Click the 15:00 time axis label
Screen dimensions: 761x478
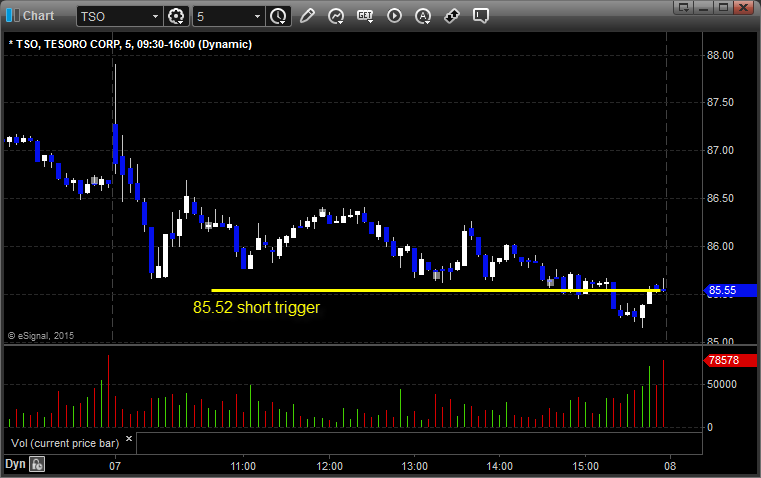585,466
